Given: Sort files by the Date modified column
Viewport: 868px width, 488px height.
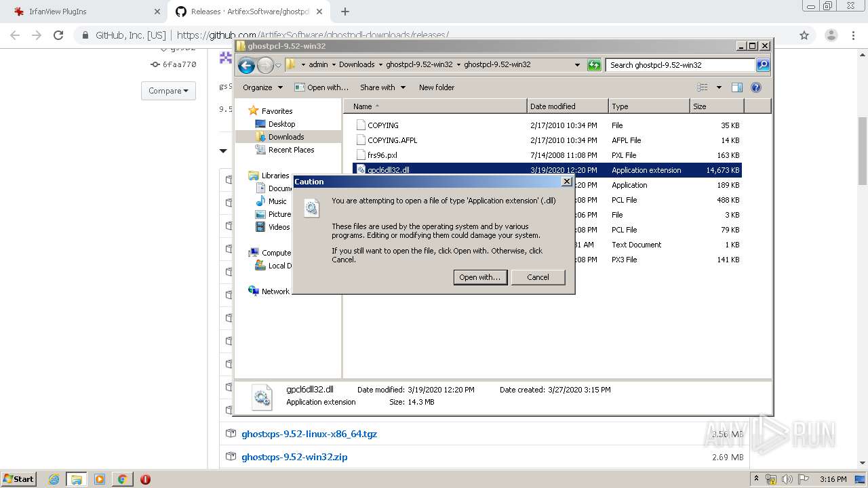Looking at the screenshot, I should point(567,106).
